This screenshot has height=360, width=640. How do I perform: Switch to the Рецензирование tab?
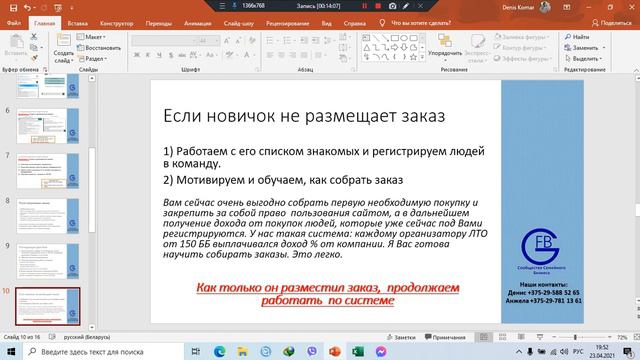coord(287,23)
